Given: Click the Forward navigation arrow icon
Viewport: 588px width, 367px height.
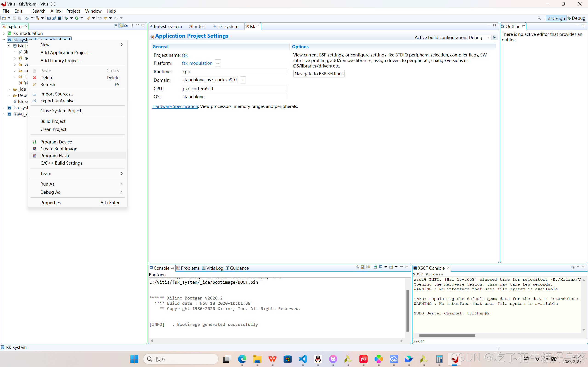Looking at the screenshot, I should click(x=116, y=18).
